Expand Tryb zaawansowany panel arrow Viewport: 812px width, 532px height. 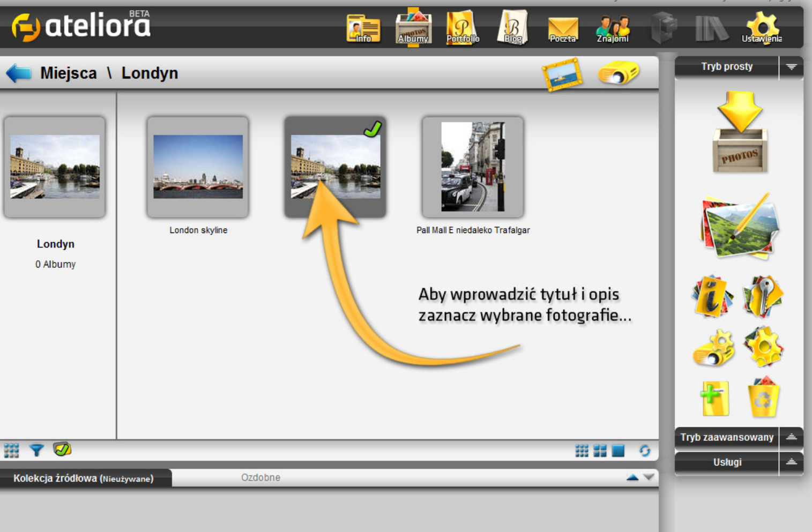point(791,437)
